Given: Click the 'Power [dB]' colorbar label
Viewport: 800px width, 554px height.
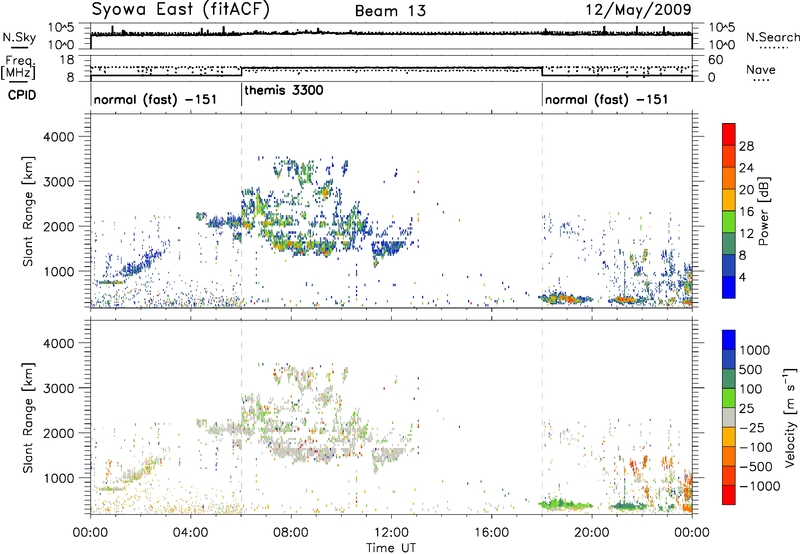Looking at the screenshot, I should 763,211.
